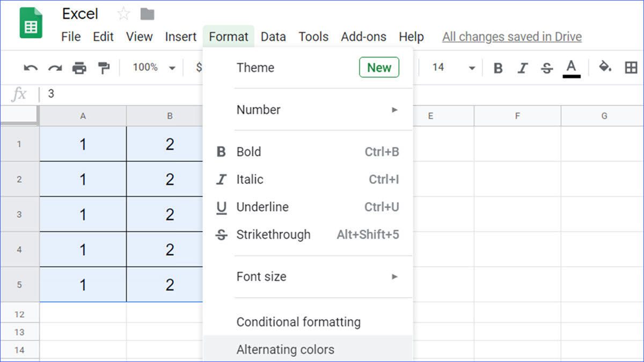Click the All changes saved in Drive link
This screenshot has height=362, width=644.
[x=511, y=36]
